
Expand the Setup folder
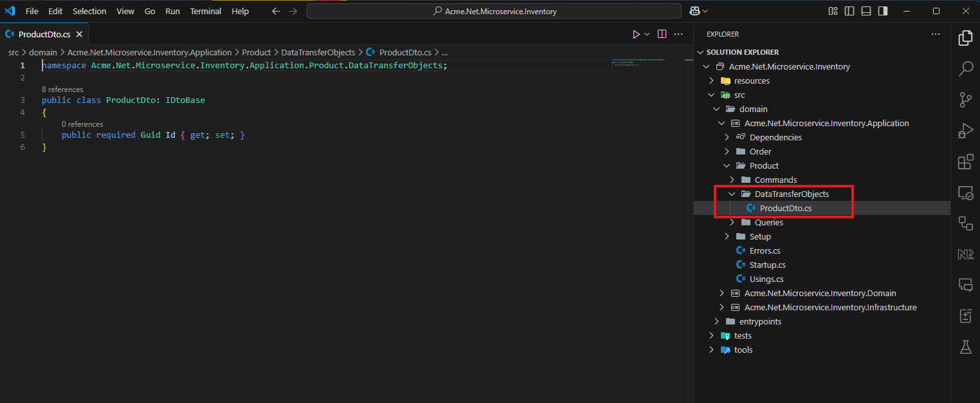click(x=727, y=236)
